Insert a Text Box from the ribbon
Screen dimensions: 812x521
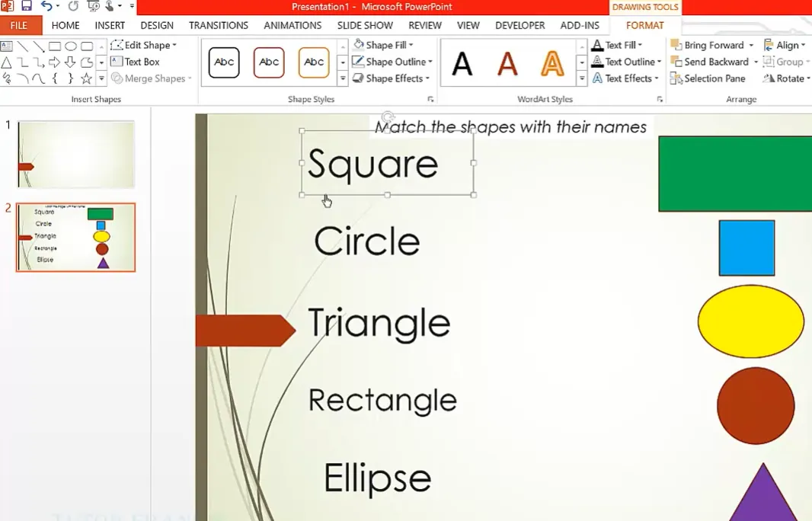click(136, 62)
